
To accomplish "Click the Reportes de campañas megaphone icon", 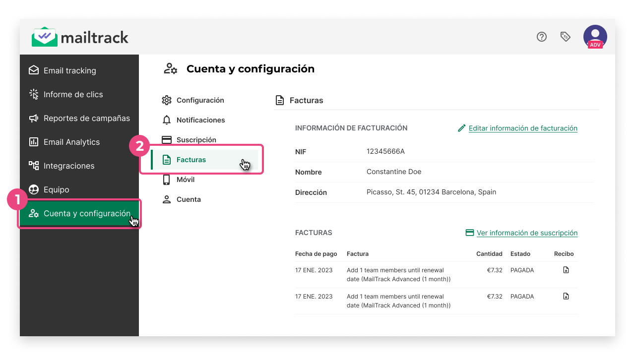I will 34,118.
